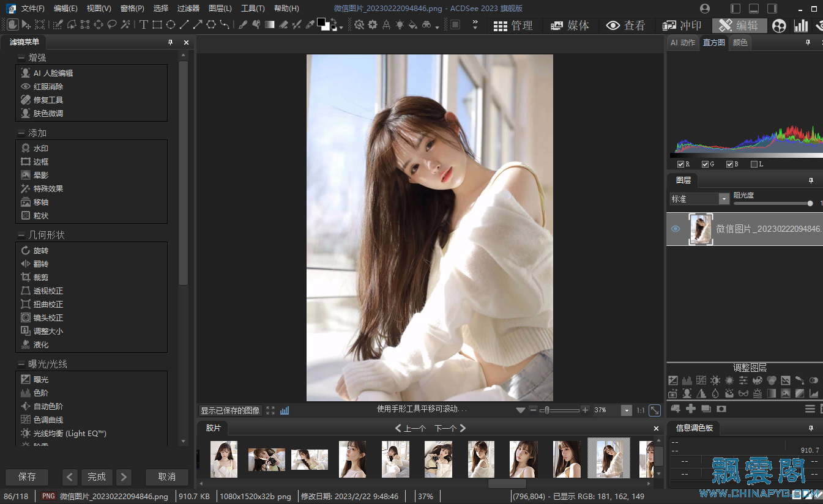Pin the 信息调色板 panel
The height and width of the screenshot is (504, 823).
click(x=811, y=428)
